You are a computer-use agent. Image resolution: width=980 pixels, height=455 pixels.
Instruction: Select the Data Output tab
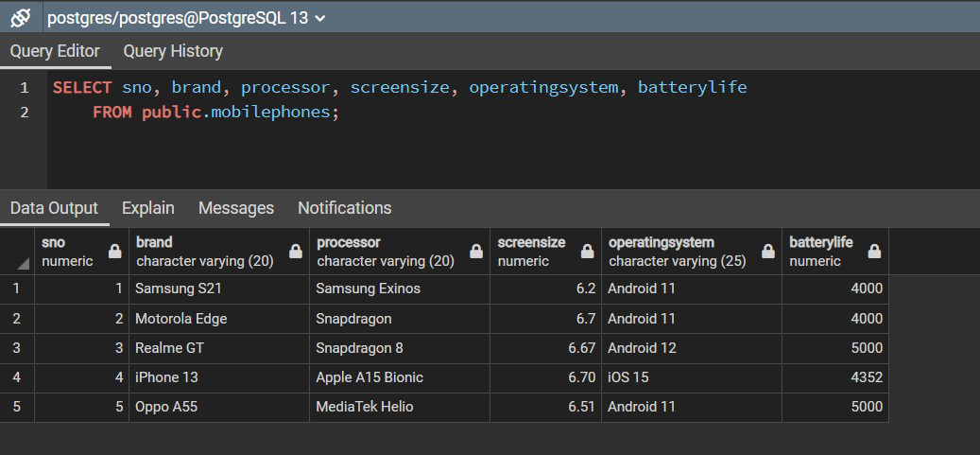click(54, 208)
